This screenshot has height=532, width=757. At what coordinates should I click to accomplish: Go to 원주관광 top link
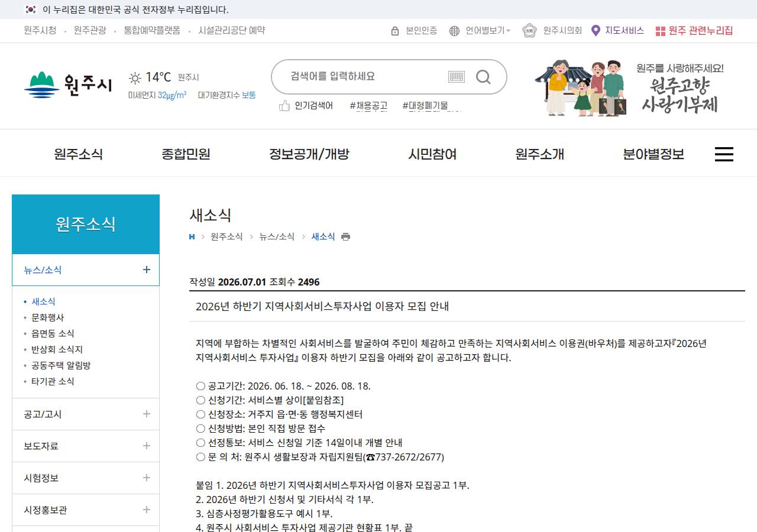click(90, 31)
